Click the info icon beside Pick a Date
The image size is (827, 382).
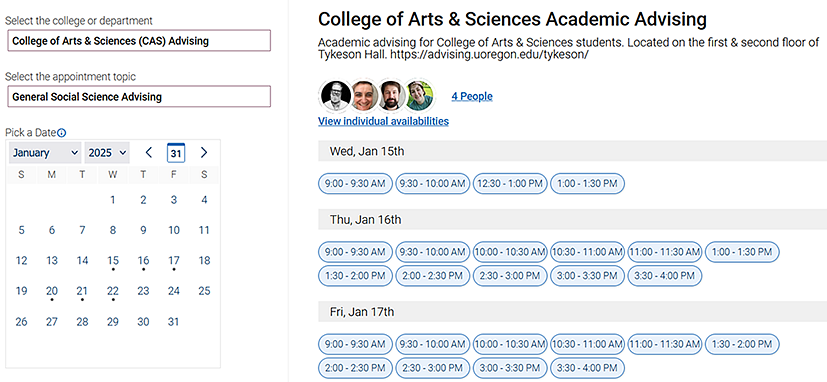pyautogui.click(x=61, y=133)
